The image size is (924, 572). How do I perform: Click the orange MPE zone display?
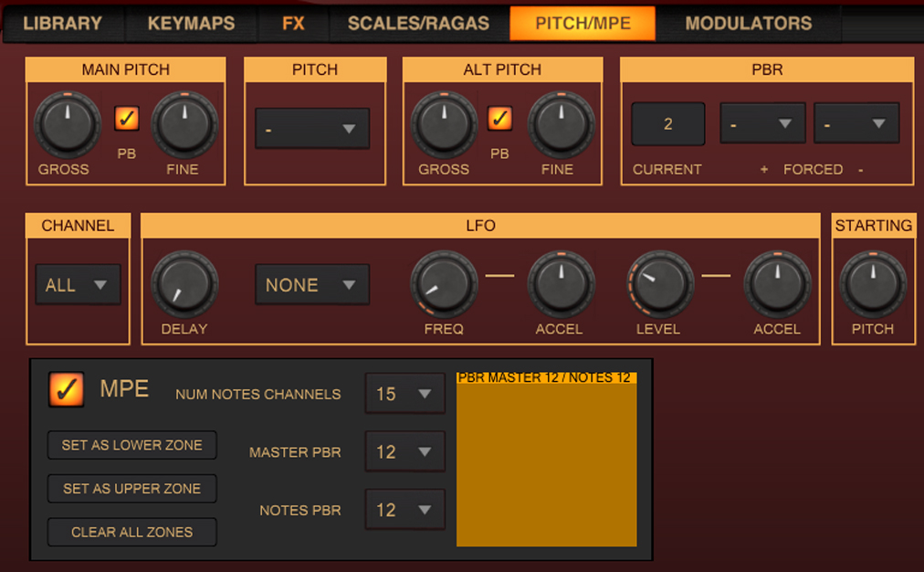tap(546, 460)
